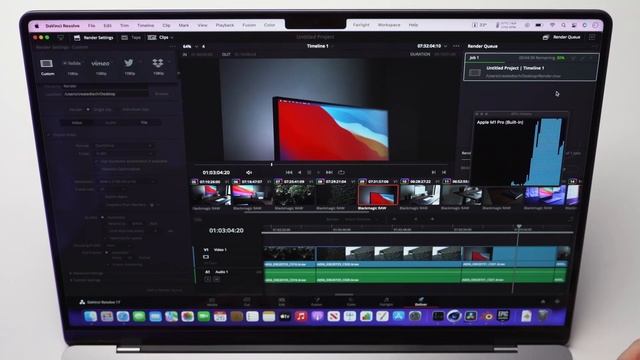Open the Fusion page
640x360 pixels.
pos(316,302)
